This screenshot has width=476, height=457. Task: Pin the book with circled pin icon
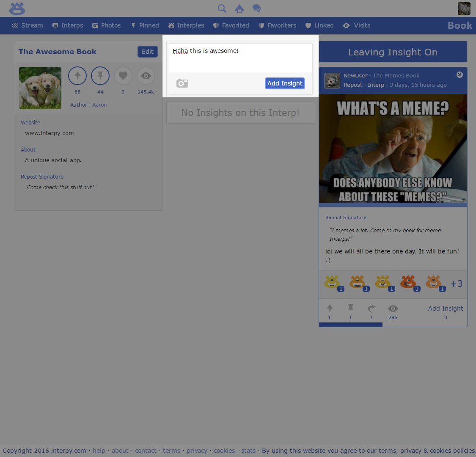pos(100,76)
